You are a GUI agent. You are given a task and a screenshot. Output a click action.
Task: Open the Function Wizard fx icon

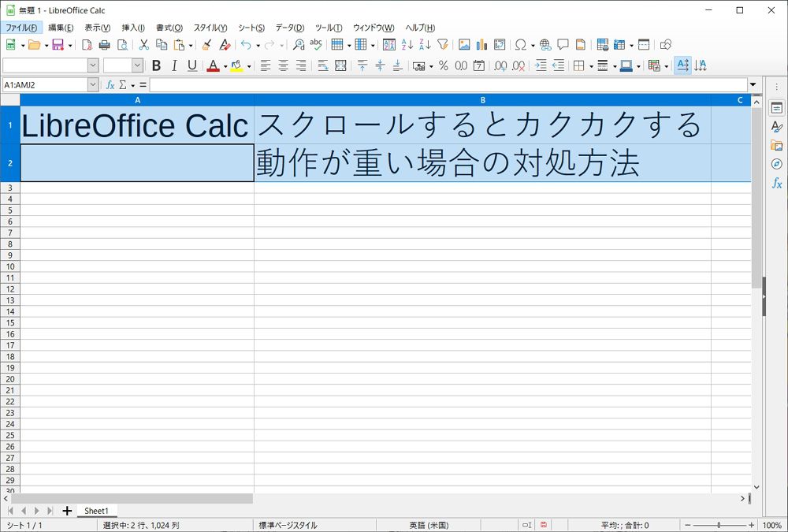(111, 84)
